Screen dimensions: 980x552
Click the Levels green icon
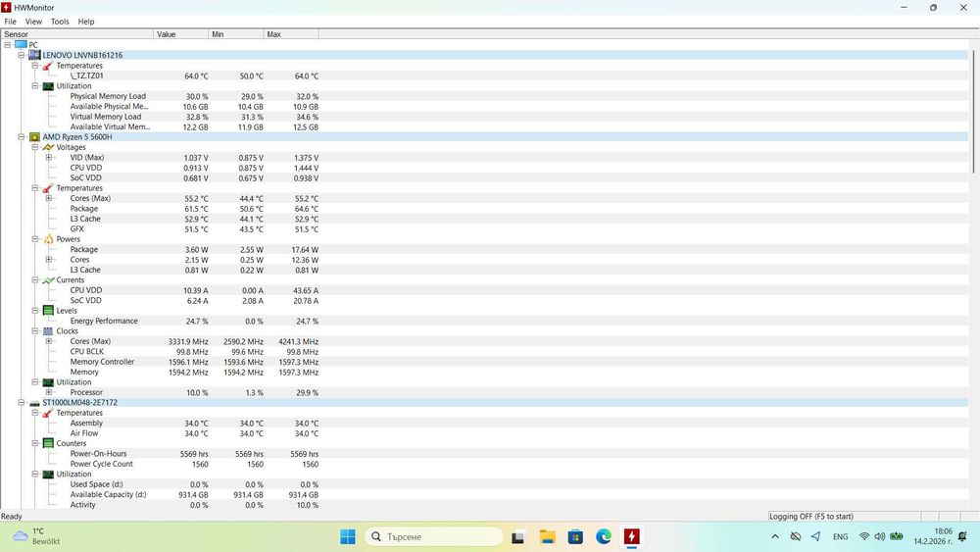click(48, 311)
